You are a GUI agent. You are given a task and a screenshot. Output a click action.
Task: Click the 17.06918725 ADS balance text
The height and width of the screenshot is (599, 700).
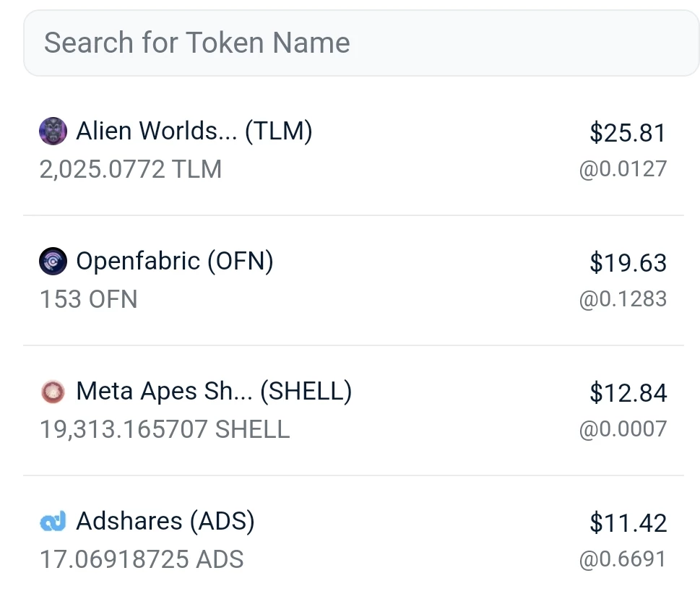[x=142, y=559]
